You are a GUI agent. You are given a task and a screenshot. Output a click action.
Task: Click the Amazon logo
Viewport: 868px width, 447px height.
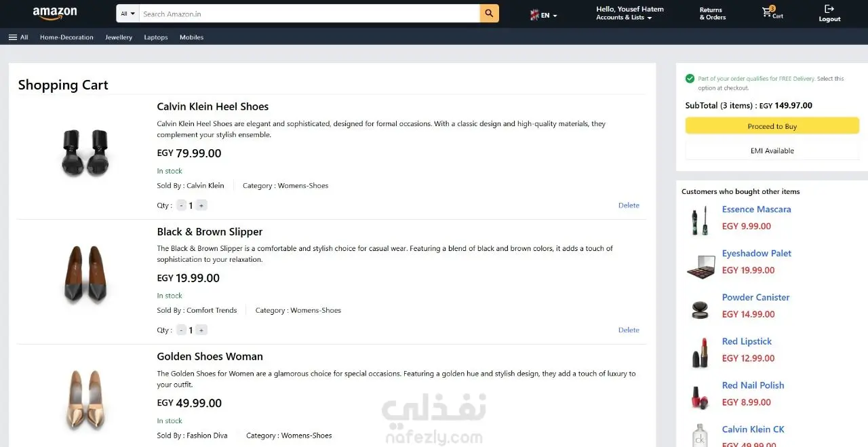[x=55, y=14]
